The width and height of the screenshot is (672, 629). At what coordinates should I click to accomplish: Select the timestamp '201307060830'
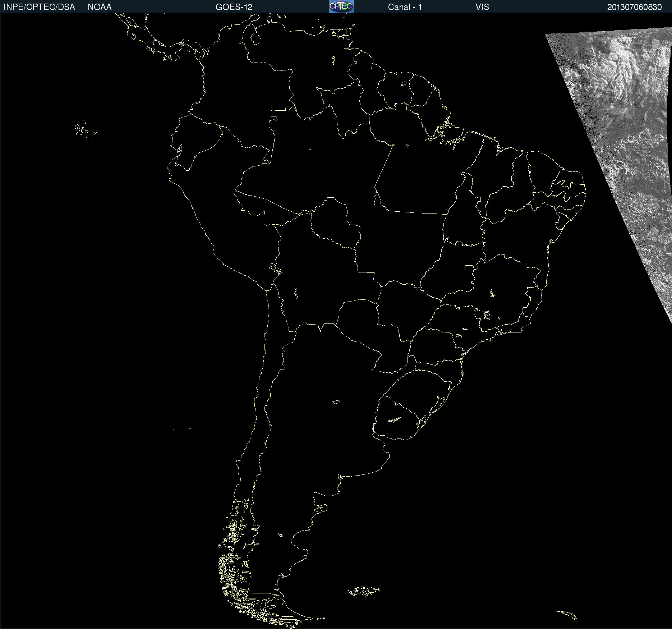(635, 7)
